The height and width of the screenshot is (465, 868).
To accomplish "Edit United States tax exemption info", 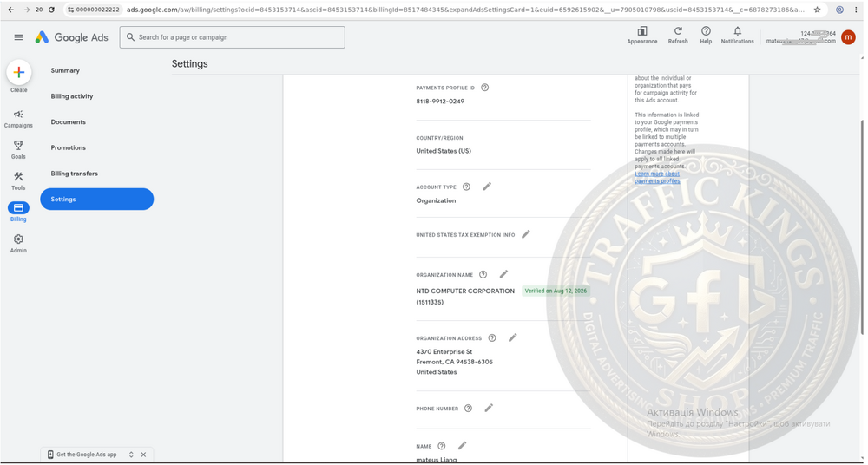I will (x=526, y=234).
